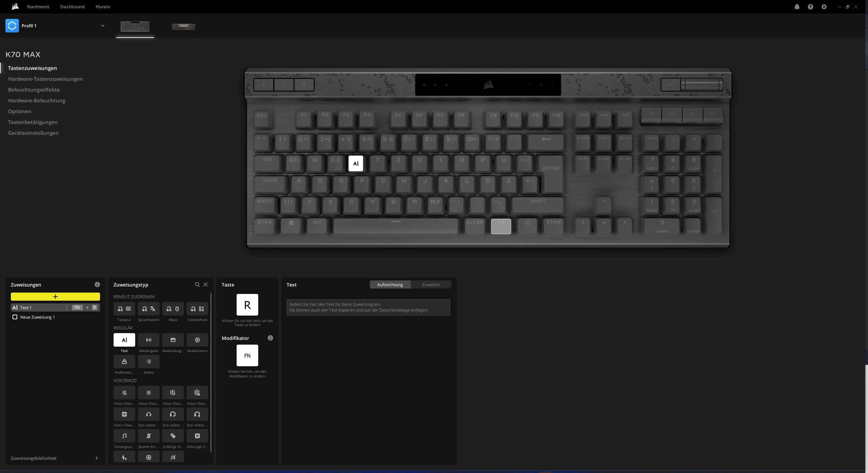Click the Hinzufügen button in Zuweisungen
The height and width of the screenshot is (473, 868).
coord(55,297)
